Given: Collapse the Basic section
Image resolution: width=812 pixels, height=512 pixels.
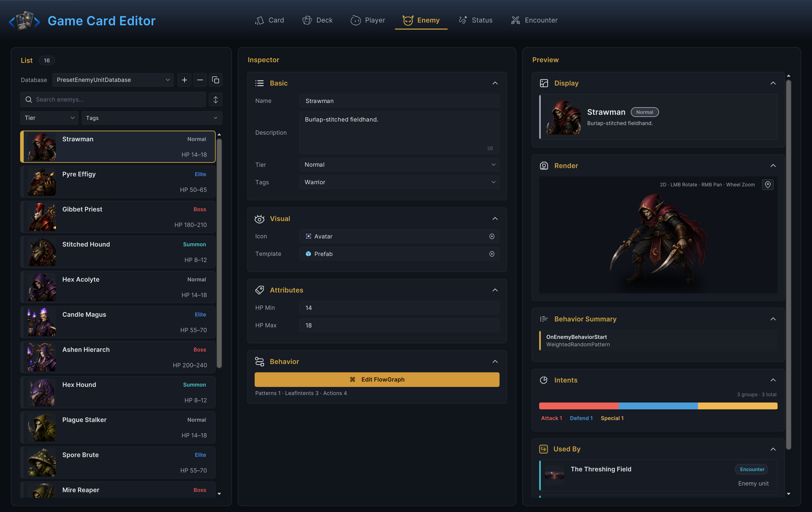Looking at the screenshot, I should [495, 83].
